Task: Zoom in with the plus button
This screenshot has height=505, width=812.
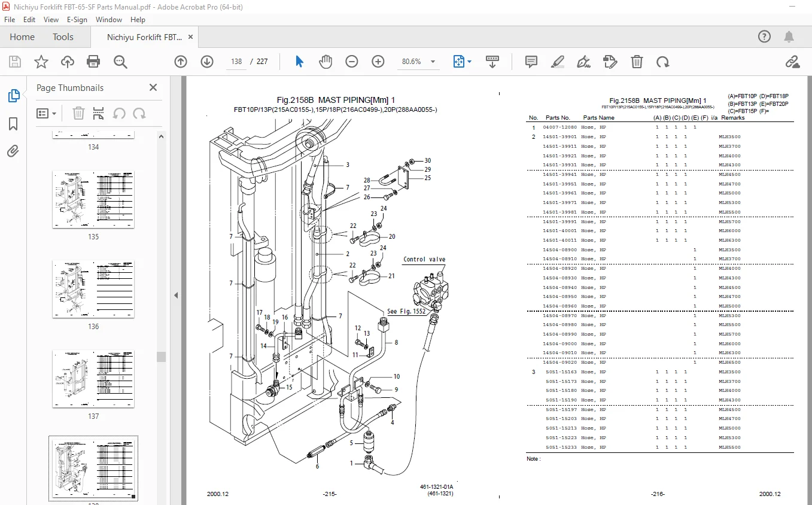Action: 378,62
